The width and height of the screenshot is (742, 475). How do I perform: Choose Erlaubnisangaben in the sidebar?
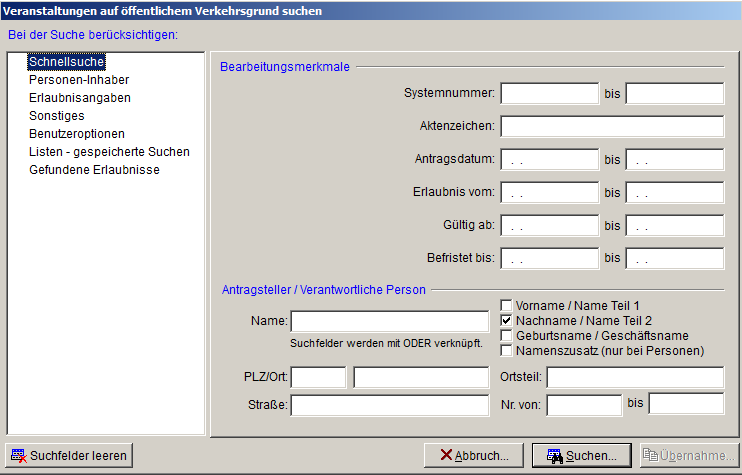pyautogui.click(x=80, y=98)
